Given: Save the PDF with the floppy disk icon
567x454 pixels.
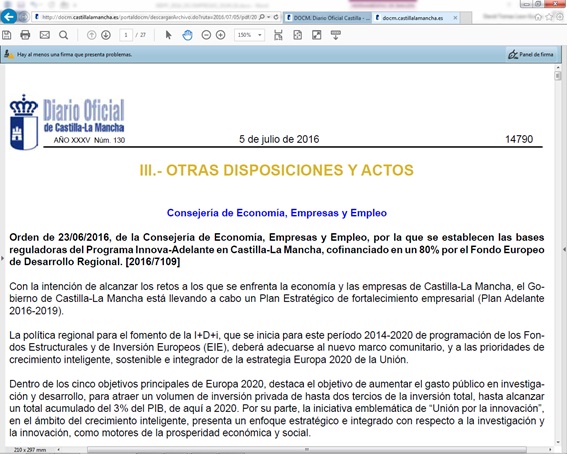Looking at the screenshot, I should 7,35.
